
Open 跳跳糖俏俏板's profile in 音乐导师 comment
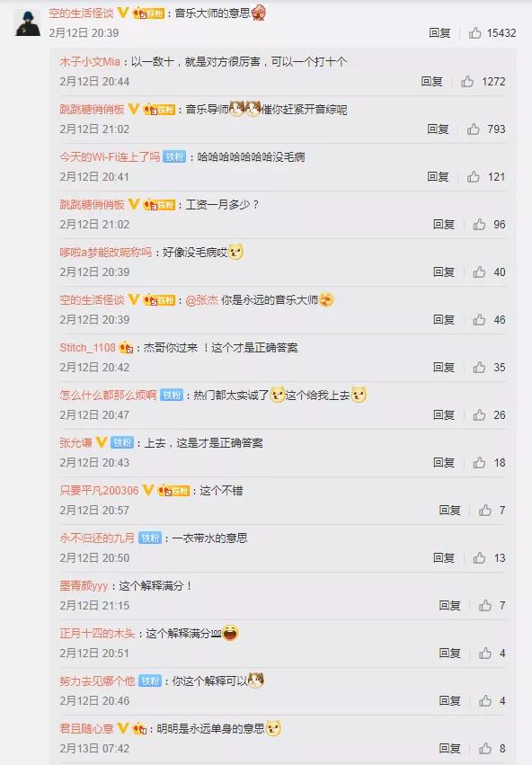(92, 110)
